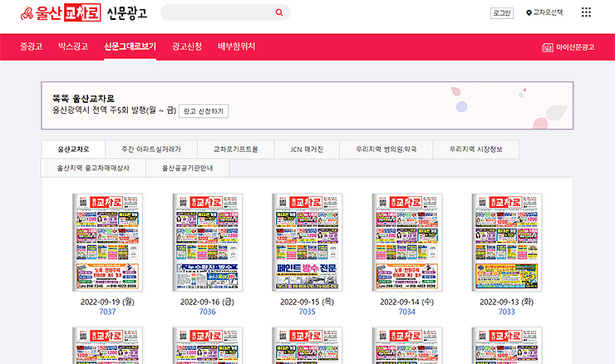Open the 2022-09-15 newspaper thumbnail
The height and width of the screenshot is (364, 615).
tap(307, 243)
